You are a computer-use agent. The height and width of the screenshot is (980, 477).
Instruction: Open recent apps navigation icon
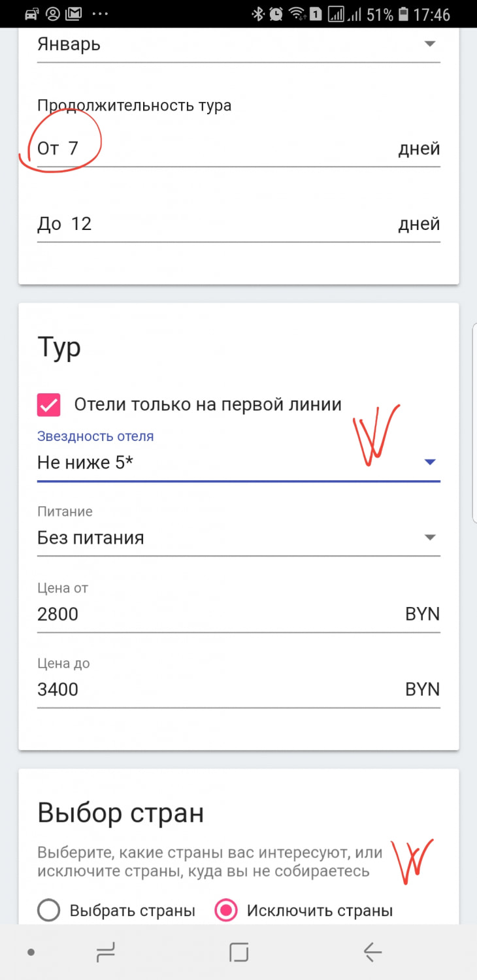point(105,953)
